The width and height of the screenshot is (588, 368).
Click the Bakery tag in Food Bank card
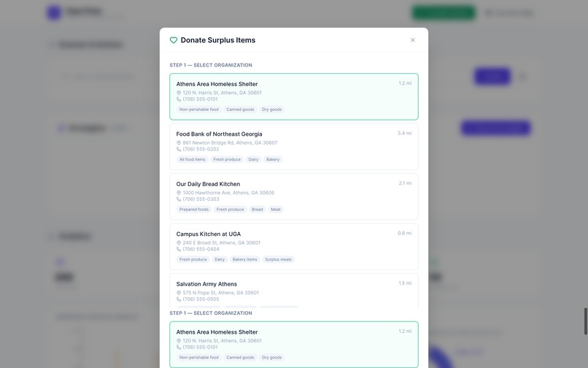(273, 160)
